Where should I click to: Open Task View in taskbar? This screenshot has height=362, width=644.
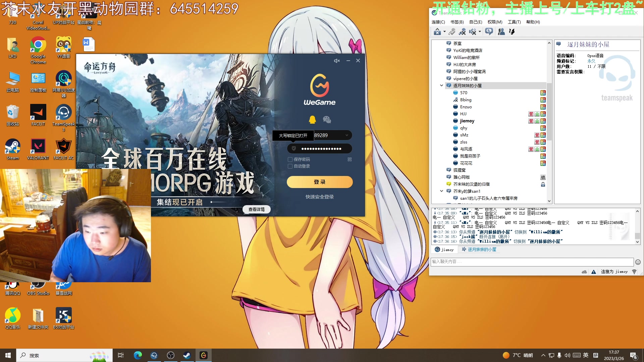121,355
